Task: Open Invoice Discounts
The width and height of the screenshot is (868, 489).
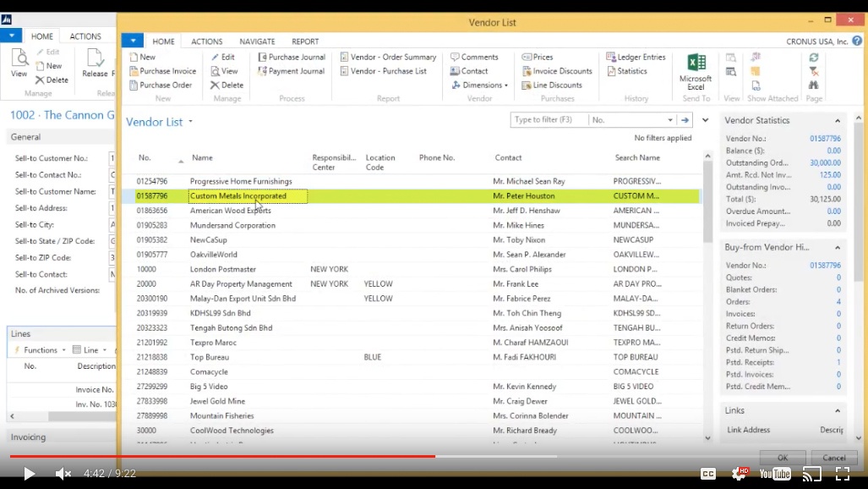Action: click(x=557, y=71)
